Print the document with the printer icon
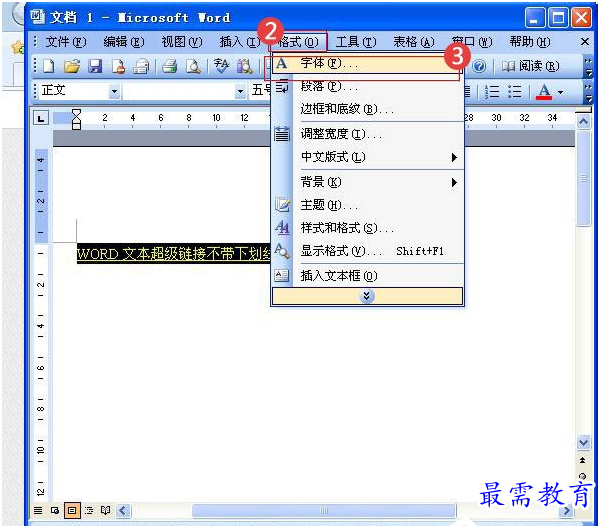Viewport: 601px width, 526px height. coord(169,66)
